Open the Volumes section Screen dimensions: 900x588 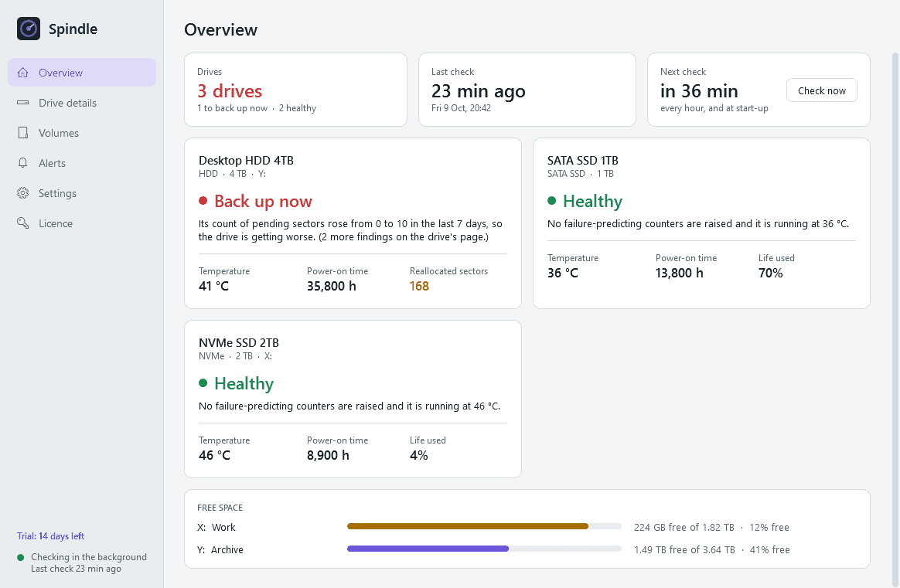tap(81, 133)
